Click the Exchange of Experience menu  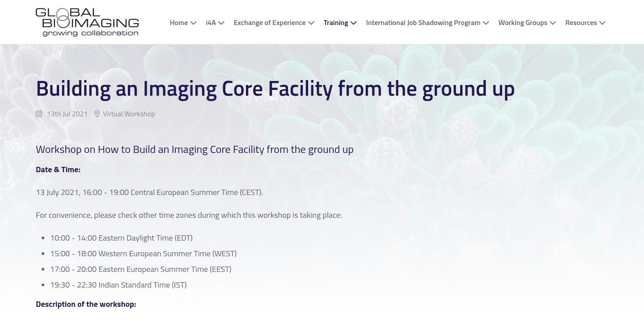pyautogui.click(x=270, y=22)
